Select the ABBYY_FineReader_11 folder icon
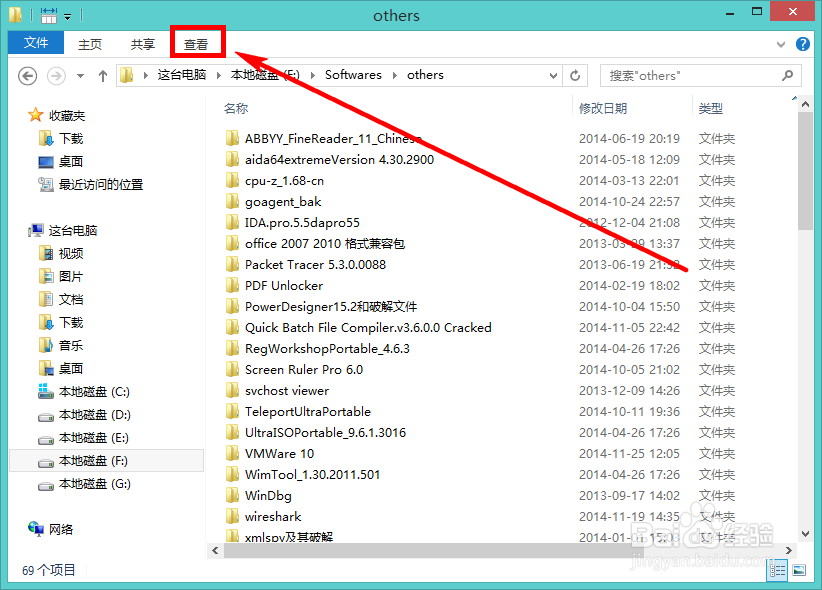This screenshot has height=590, width=822. pos(232,138)
